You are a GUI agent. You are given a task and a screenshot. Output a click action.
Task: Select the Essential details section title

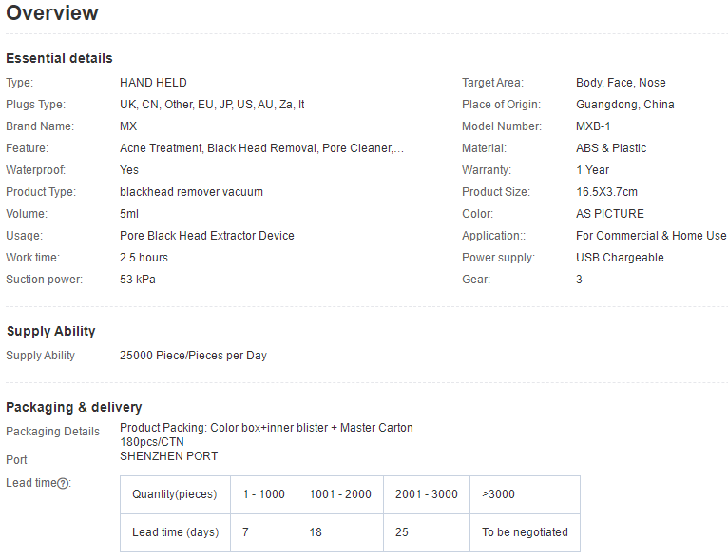click(59, 58)
